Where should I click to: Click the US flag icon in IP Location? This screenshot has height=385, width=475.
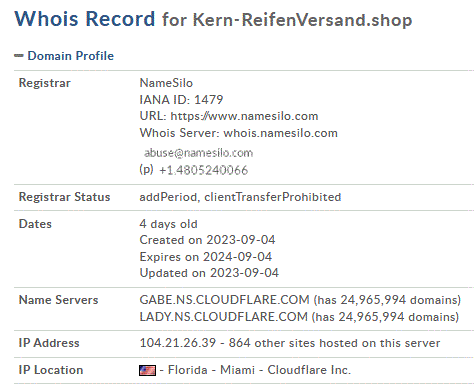147,370
